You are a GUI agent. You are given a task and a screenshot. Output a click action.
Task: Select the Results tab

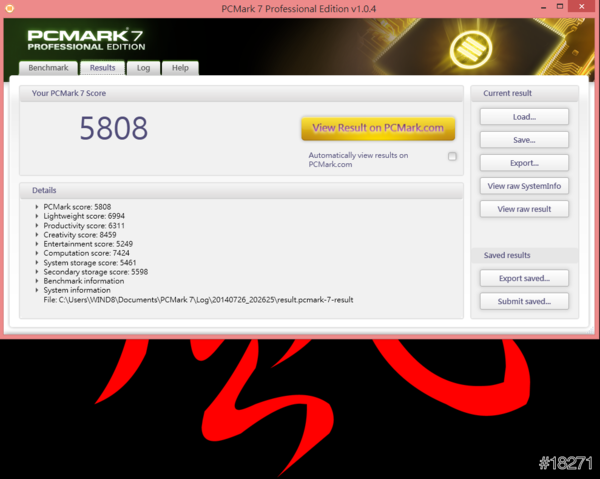click(x=103, y=68)
